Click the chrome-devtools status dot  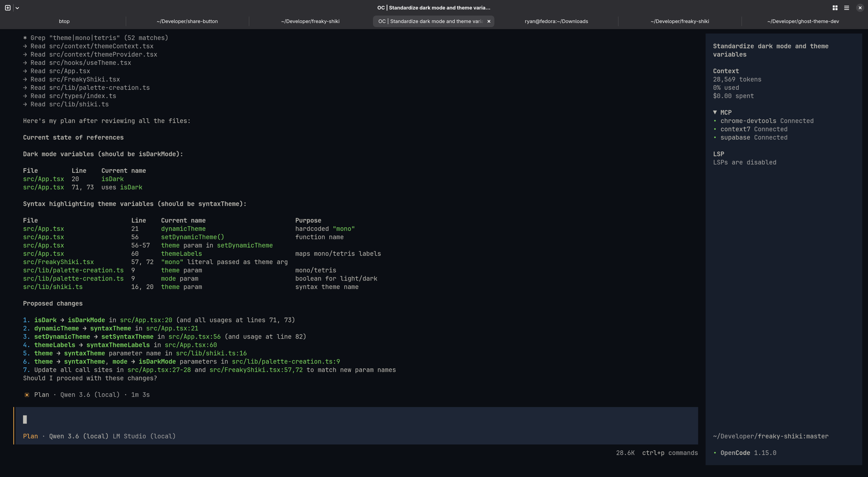click(x=715, y=121)
